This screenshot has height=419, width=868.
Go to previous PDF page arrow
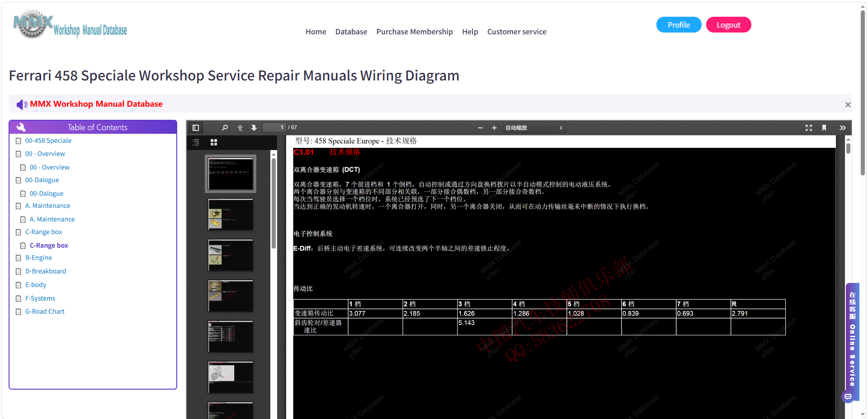coord(240,128)
